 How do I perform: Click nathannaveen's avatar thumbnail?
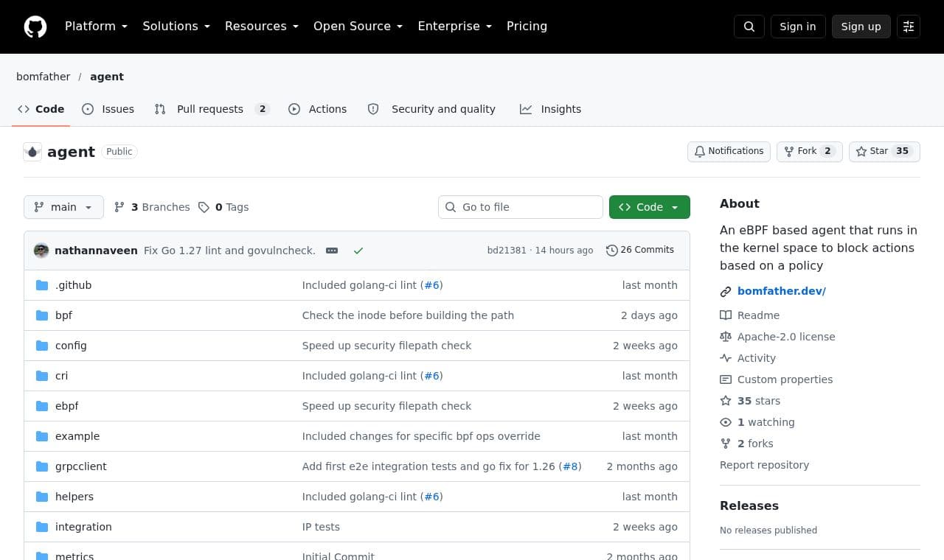(41, 251)
